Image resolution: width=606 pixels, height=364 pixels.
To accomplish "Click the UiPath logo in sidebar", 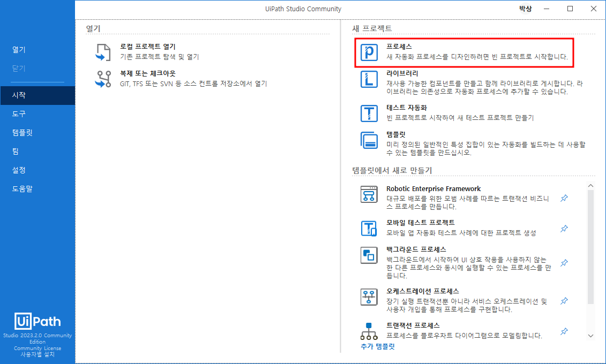I will click(38, 321).
